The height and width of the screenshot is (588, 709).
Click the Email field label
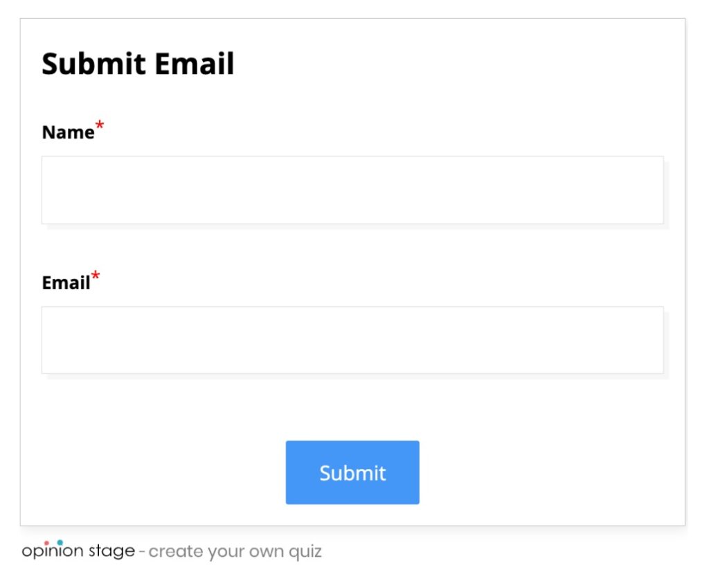[x=66, y=282]
